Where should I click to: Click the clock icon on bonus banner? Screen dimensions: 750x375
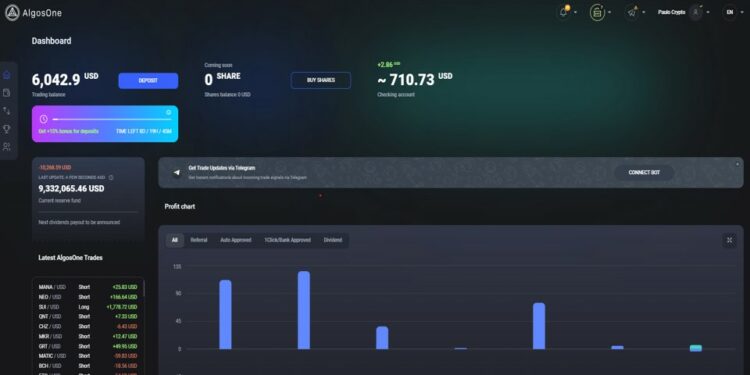[44, 119]
